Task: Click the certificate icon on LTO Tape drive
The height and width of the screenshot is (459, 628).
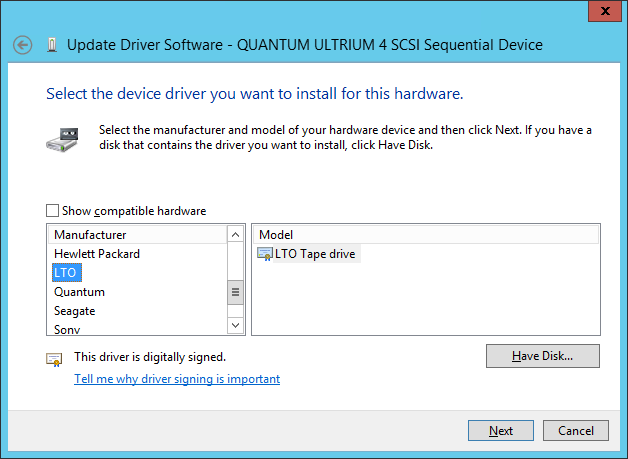Action: [x=264, y=254]
